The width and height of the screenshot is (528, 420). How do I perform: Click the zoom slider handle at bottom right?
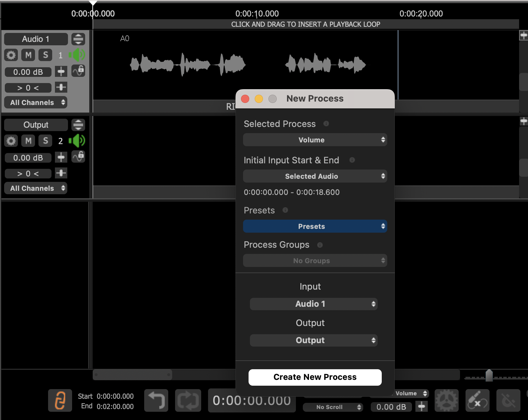pos(489,375)
